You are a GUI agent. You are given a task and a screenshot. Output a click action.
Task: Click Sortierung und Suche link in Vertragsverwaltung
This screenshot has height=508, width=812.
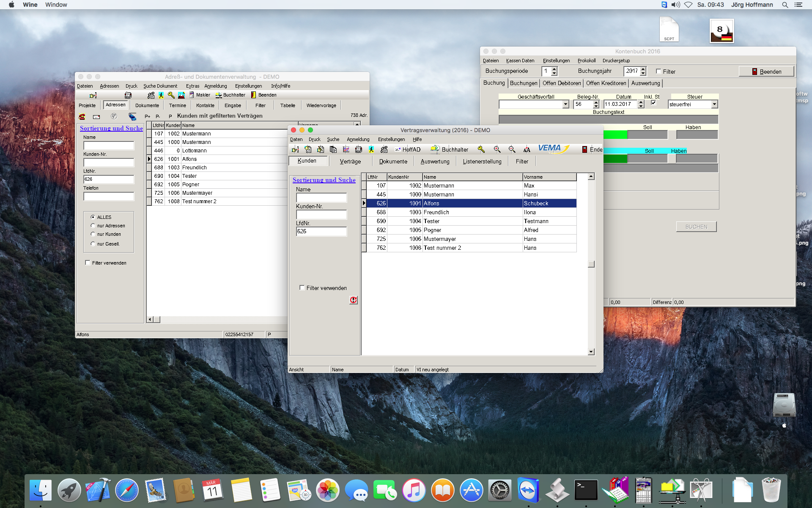point(324,180)
